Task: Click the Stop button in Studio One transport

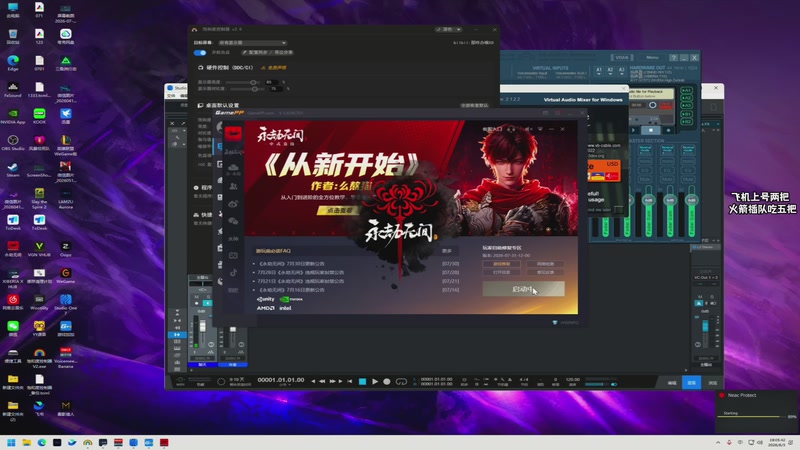Action: pos(362,381)
